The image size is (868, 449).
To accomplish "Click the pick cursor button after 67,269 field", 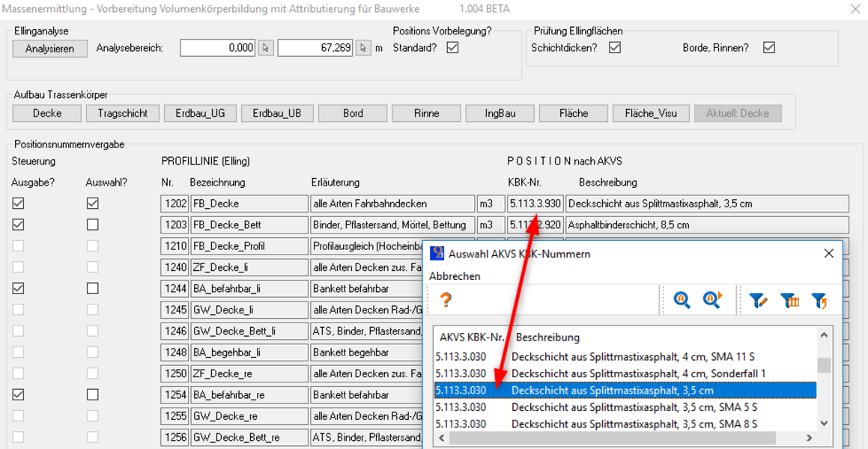I will coord(362,48).
